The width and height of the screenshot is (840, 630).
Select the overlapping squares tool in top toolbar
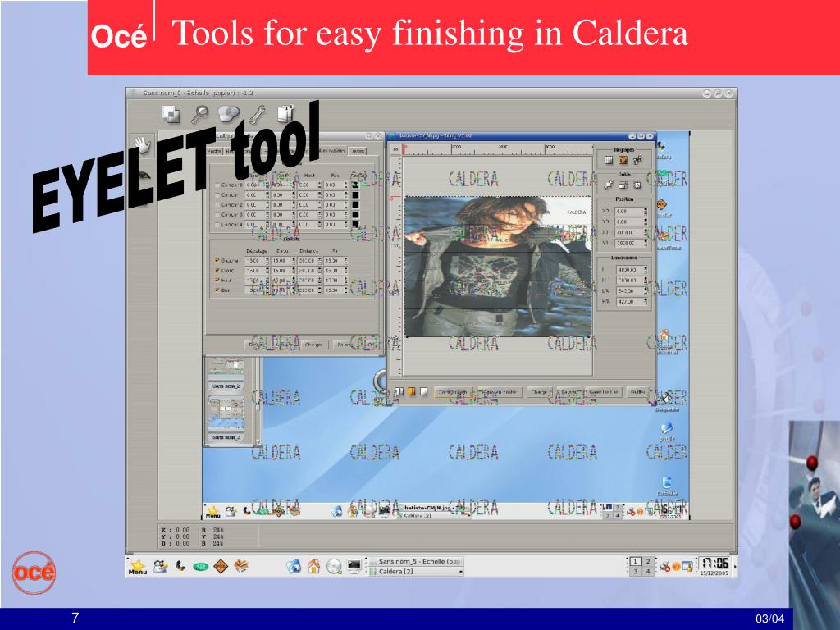tap(171, 114)
